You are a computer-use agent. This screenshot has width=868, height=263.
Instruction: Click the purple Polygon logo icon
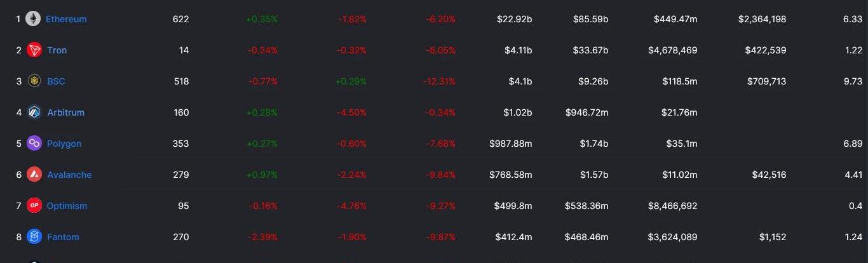(x=34, y=144)
